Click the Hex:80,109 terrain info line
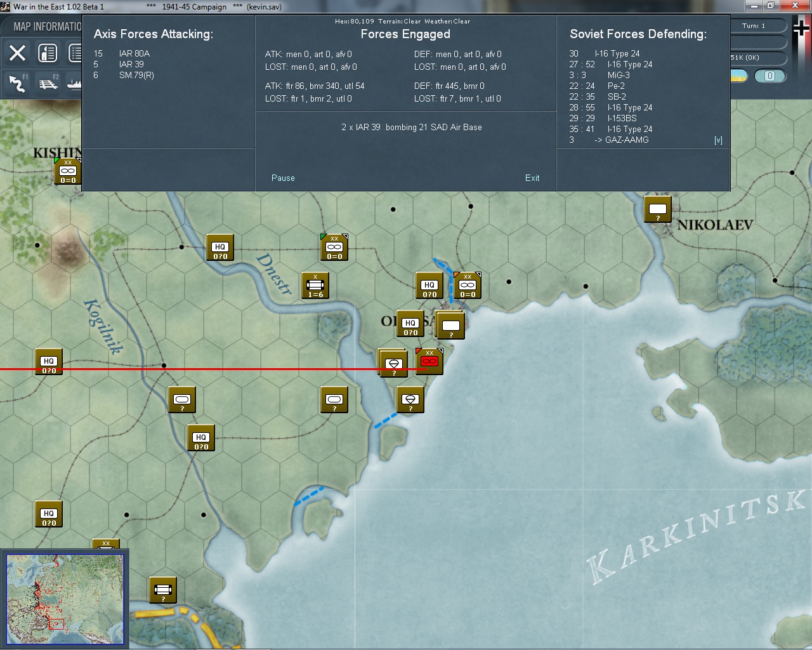Image resolution: width=812 pixels, height=650 pixels. pyautogui.click(x=403, y=21)
